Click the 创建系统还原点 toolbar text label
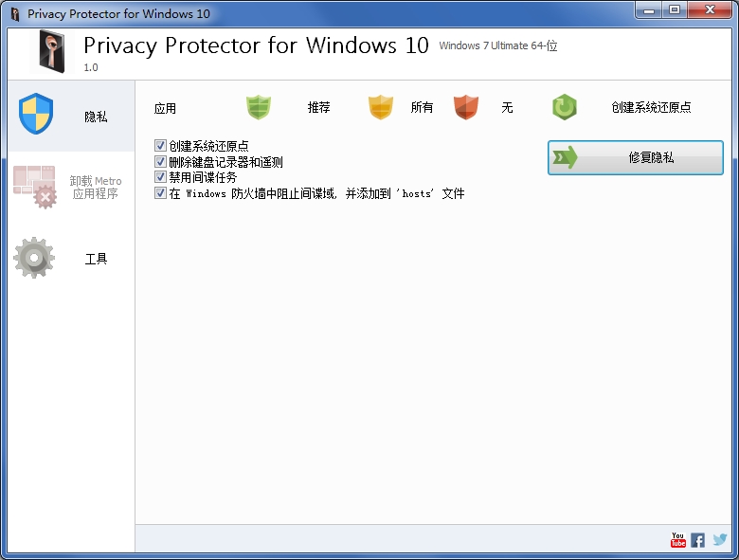The width and height of the screenshot is (739, 560). coord(651,107)
